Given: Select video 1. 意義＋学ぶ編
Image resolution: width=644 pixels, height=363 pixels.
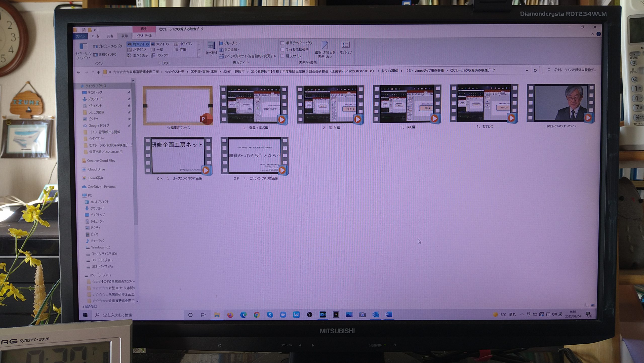Looking at the screenshot, I should (254, 108).
